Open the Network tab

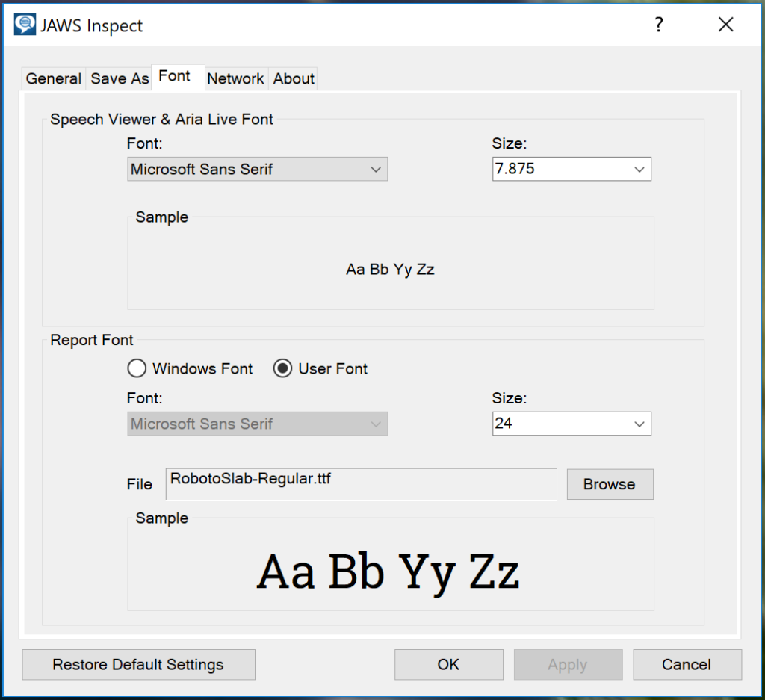coord(235,78)
